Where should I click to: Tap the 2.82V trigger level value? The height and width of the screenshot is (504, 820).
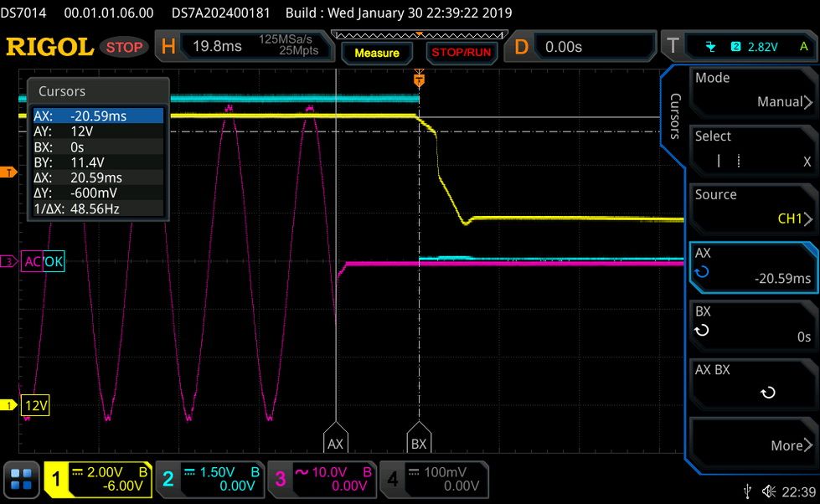[x=762, y=47]
